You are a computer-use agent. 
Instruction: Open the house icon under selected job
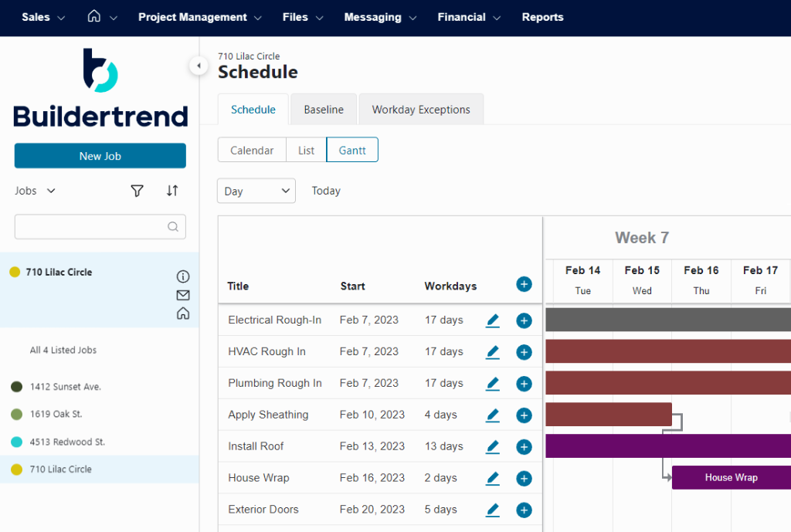point(183,313)
